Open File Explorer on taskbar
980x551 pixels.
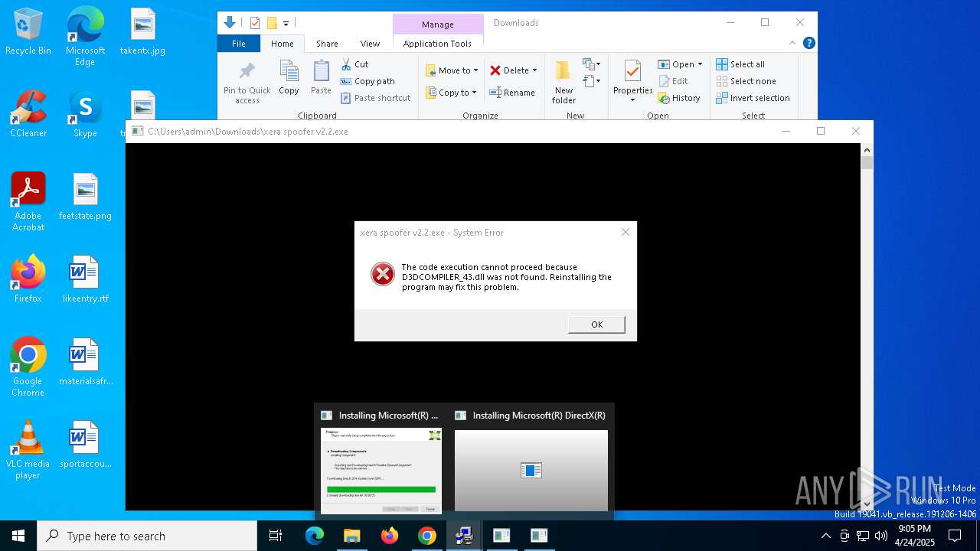click(x=351, y=536)
